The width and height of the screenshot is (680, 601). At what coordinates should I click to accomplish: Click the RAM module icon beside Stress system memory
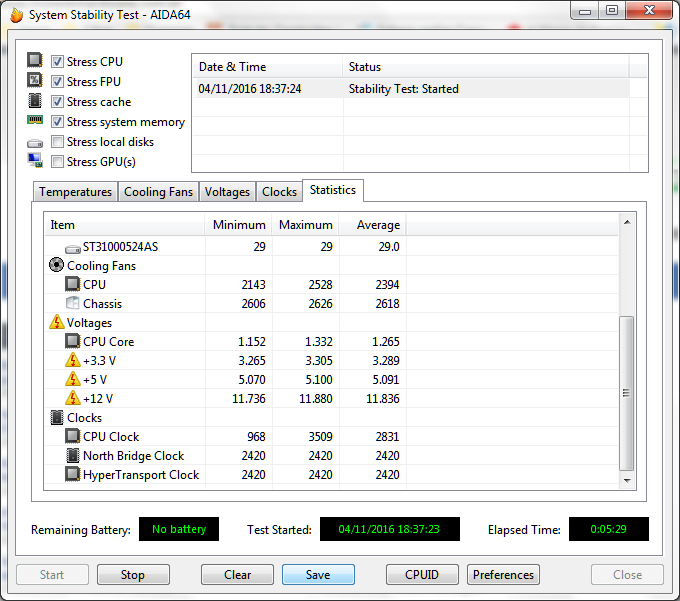point(35,119)
